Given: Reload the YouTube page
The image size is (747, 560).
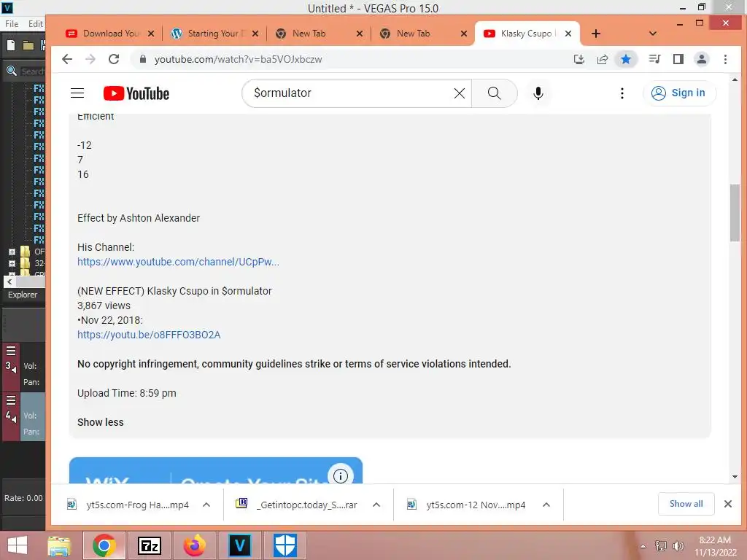Looking at the screenshot, I should (x=113, y=59).
